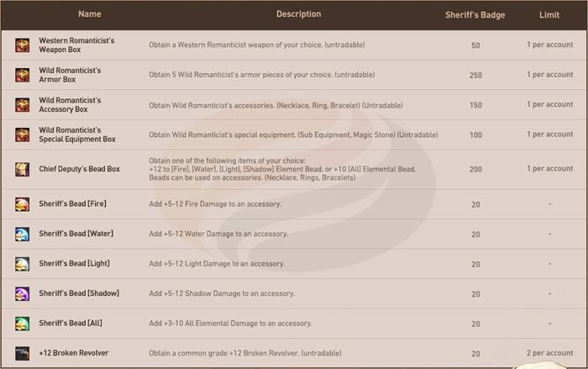Open the Chief Deputy's Bead Box name
The width and height of the screenshot is (588, 369).
[79, 169]
